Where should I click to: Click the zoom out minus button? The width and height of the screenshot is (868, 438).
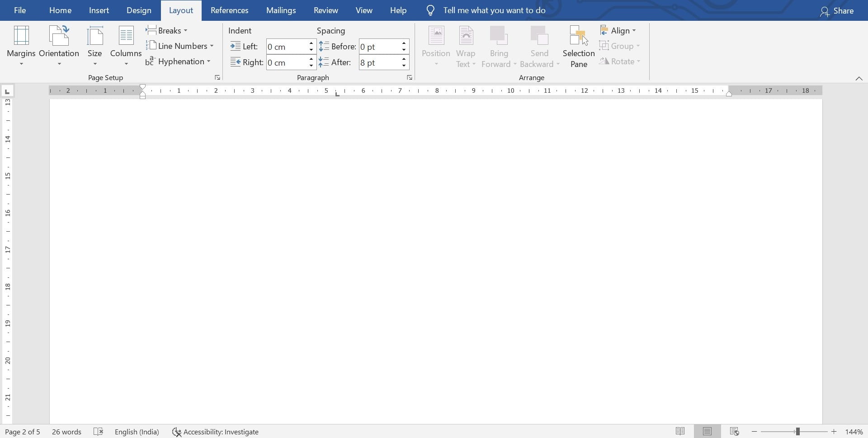tap(754, 432)
